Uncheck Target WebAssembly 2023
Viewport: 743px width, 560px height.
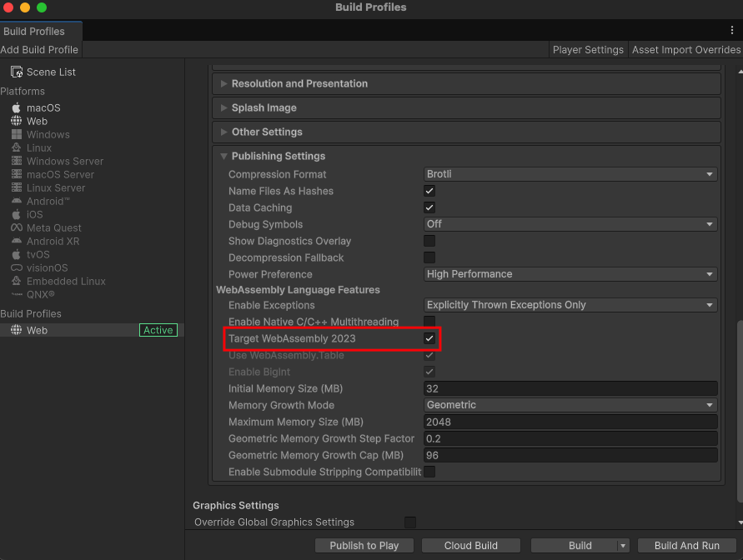(429, 338)
